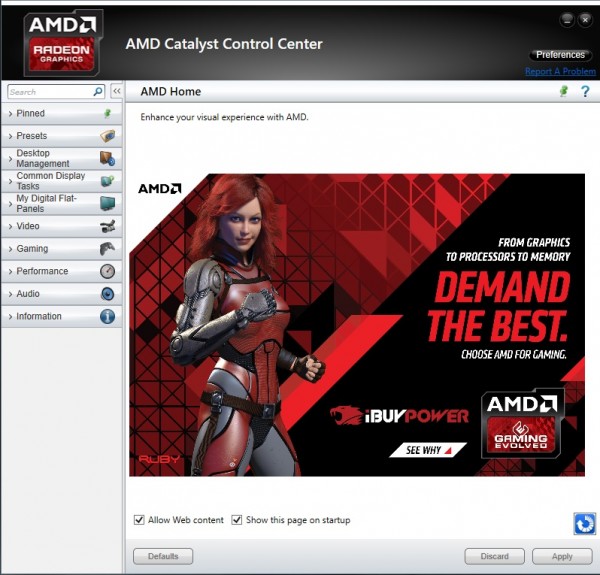Expand the Performance section chevron

coord(10,271)
